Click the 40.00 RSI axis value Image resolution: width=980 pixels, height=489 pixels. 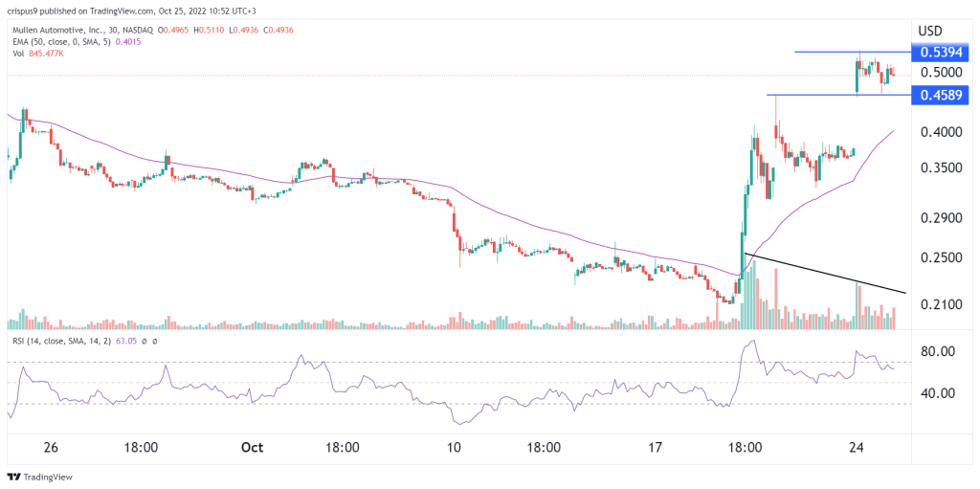[x=937, y=393]
